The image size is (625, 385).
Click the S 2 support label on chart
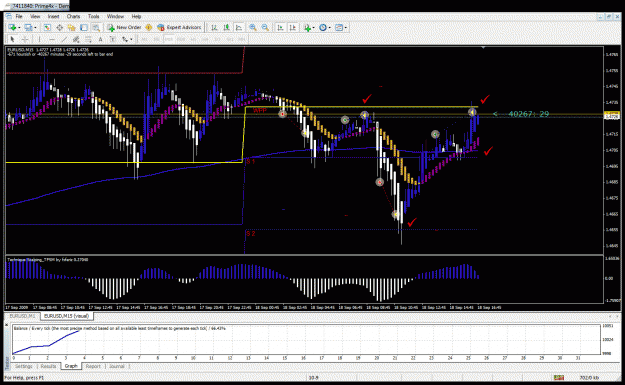click(x=250, y=234)
